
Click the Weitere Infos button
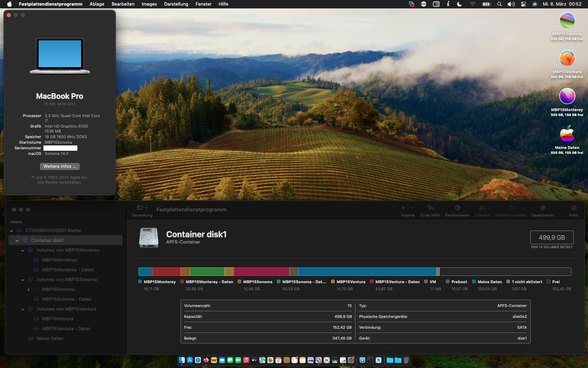[59, 166]
